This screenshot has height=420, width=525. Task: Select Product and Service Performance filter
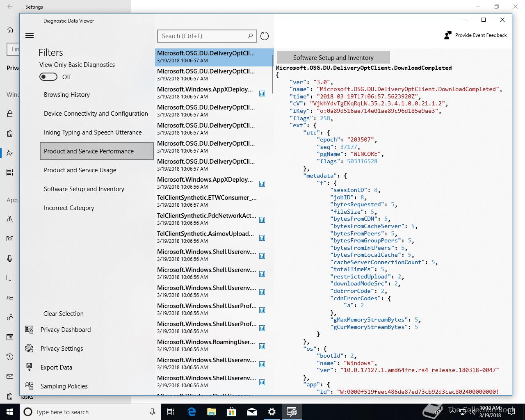pyautogui.click(x=97, y=151)
